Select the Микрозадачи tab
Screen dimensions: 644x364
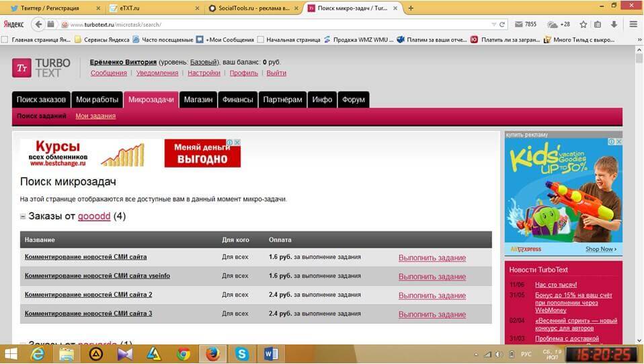[151, 100]
